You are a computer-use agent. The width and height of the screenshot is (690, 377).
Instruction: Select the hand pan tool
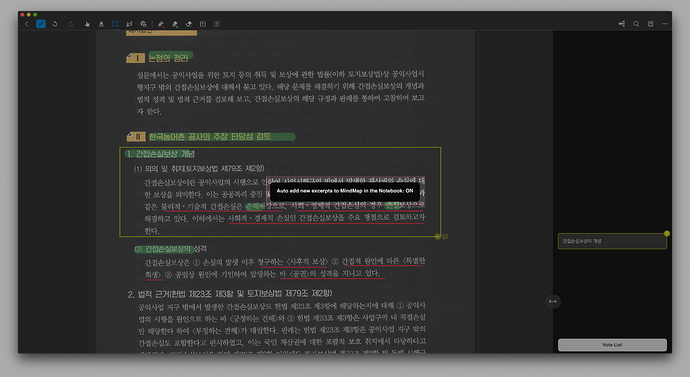pyautogui.click(x=87, y=24)
